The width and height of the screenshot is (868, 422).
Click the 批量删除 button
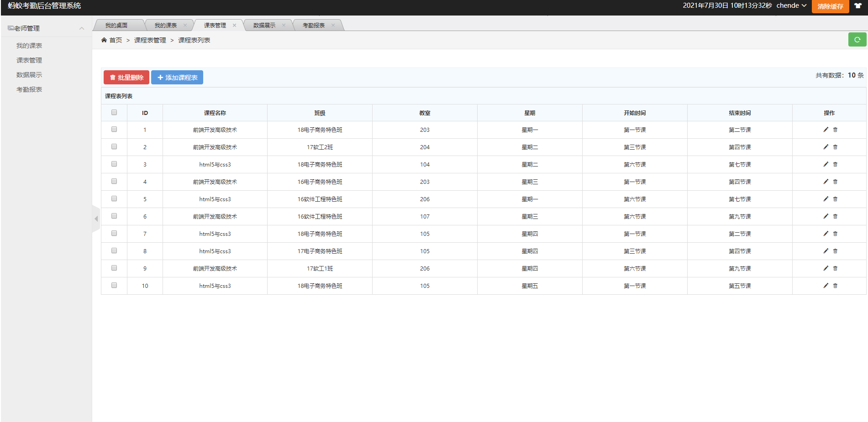click(x=126, y=78)
